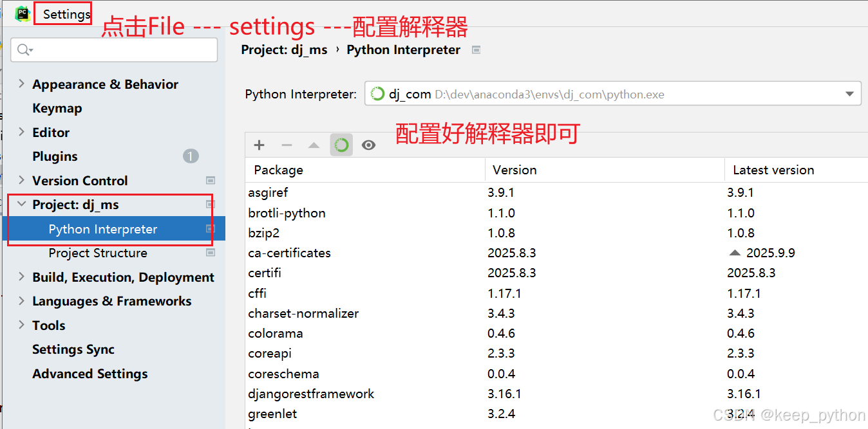The height and width of the screenshot is (429, 868).
Task: Select the coreschema package row
Action: click(x=556, y=374)
